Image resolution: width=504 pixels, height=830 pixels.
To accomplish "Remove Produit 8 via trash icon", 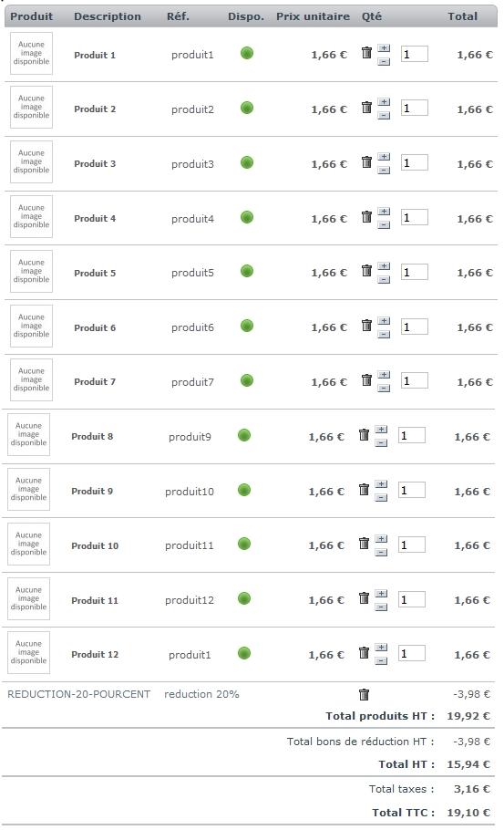I will 364,434.
